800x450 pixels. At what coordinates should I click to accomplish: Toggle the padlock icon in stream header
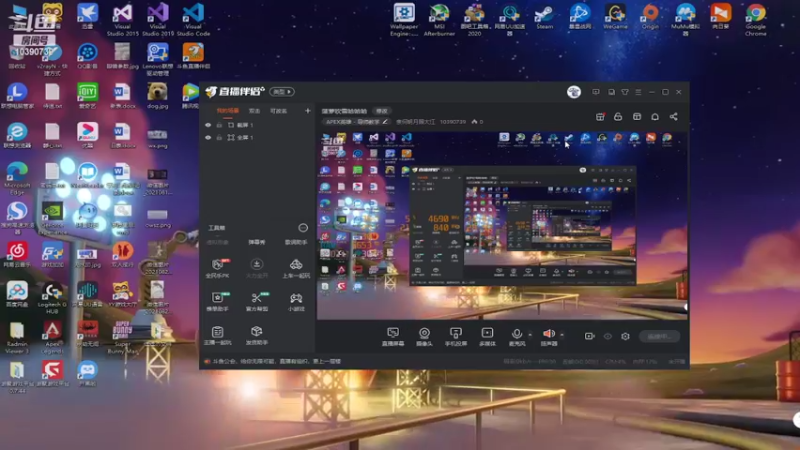pos(618,117)
